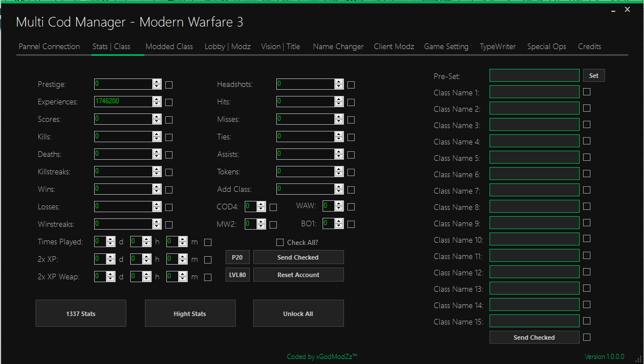Image resolution: width=644 pixels, height=364 pixels.
Task: Close the Multi Cod Manager window
Action: tap(627, 10)
